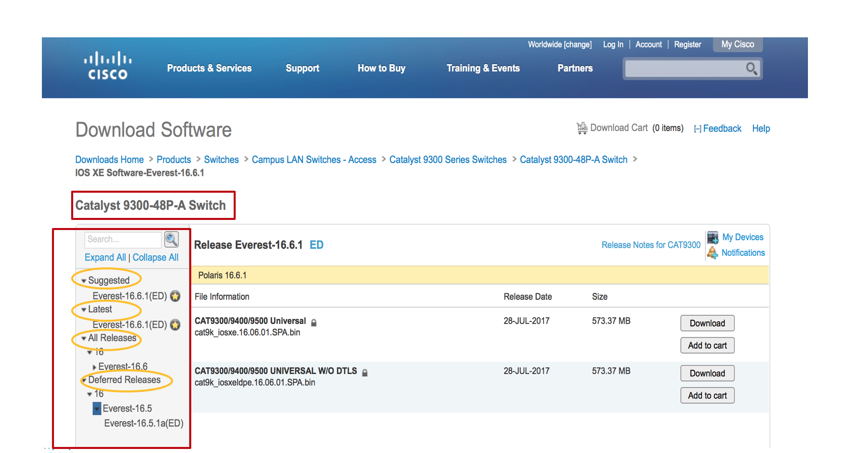This screenshot has width=868, height=453.
Task: Open the Support menu
Action: pyautogui.click(x=302, y=68)
